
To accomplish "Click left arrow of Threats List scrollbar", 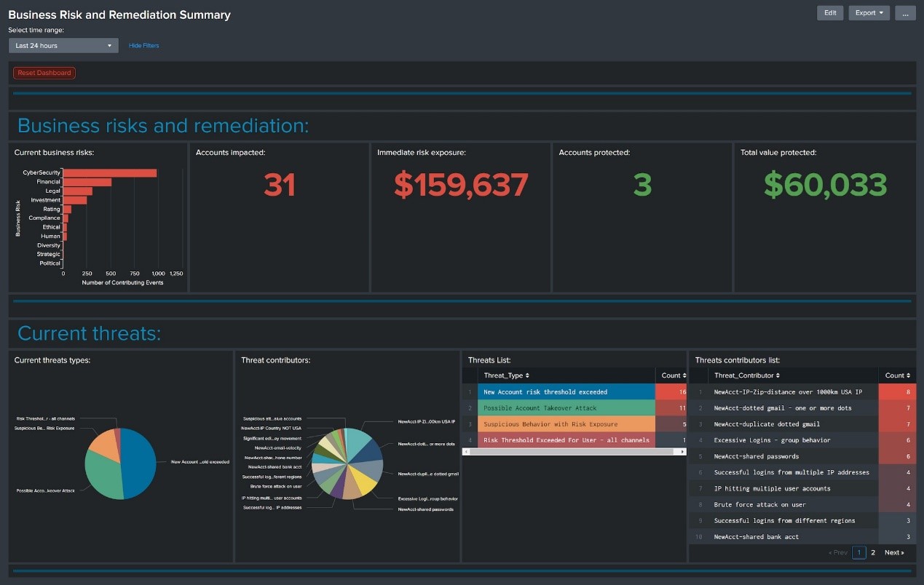I will (x=466, y=452).
